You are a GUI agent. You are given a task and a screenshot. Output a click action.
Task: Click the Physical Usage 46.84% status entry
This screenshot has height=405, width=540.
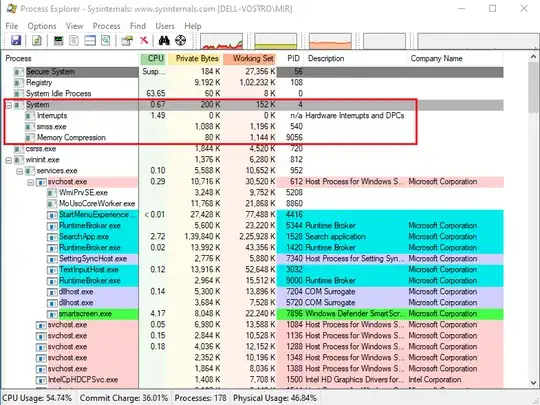[275, 398]
